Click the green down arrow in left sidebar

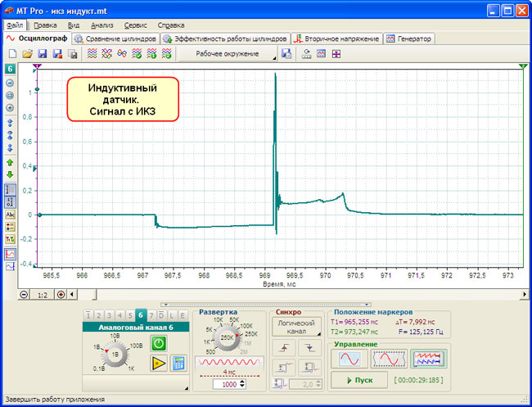pyautogui.click(x=10, y=174)
